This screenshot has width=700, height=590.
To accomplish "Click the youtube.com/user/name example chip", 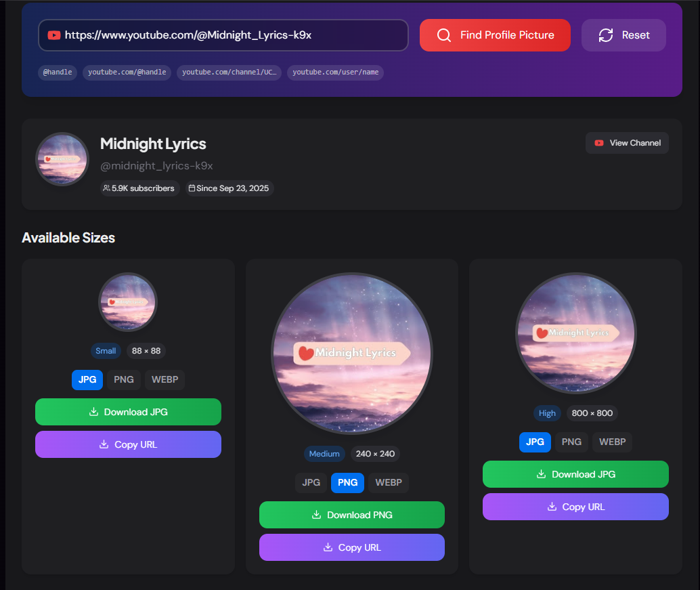I will (x=335, y=72).
